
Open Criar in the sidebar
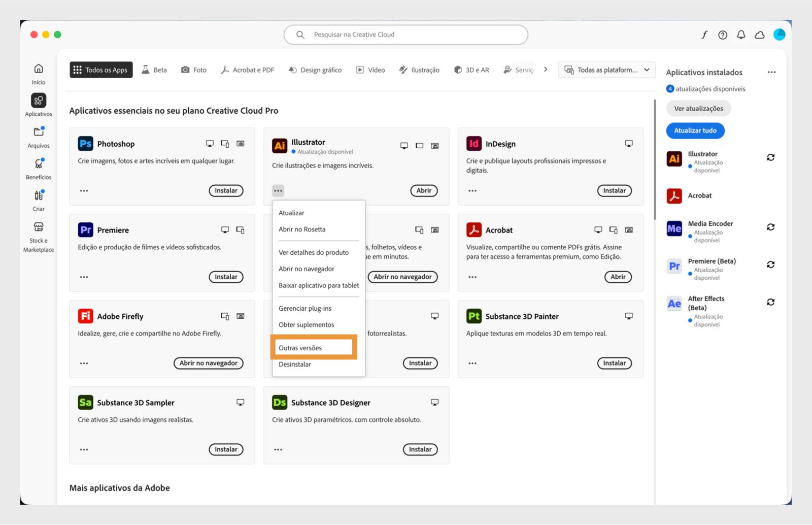click(39, 195)
